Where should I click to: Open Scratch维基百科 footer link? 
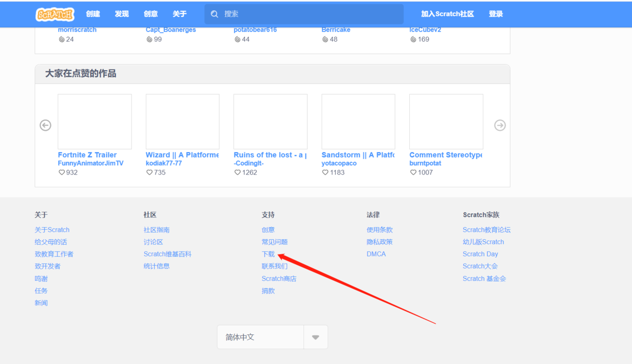pos(168,254)
